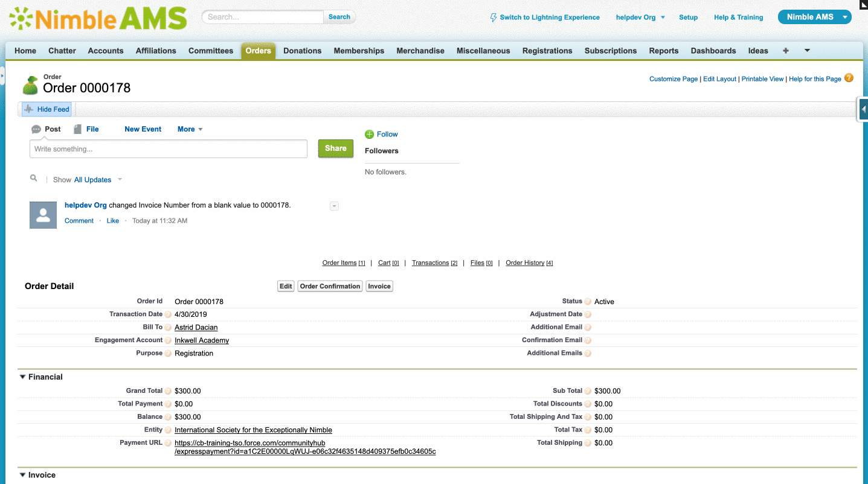Expand the More menu in feed publisher

point(190,129)
